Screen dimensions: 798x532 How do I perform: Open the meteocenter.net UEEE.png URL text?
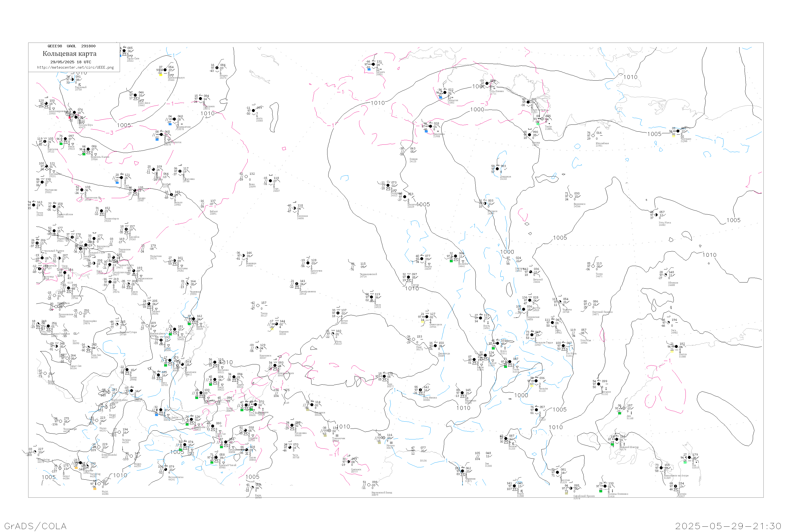[75, 67]
